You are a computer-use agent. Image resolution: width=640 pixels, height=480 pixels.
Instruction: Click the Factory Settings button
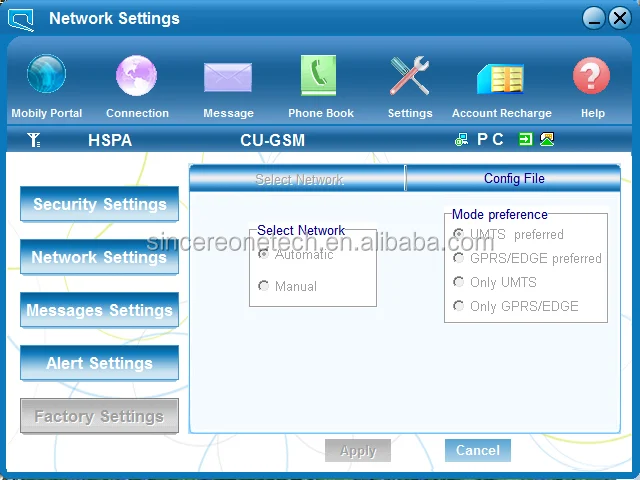pos(100,416)
